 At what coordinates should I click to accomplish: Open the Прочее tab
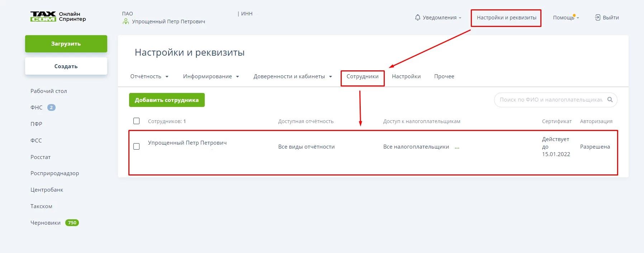444,76
